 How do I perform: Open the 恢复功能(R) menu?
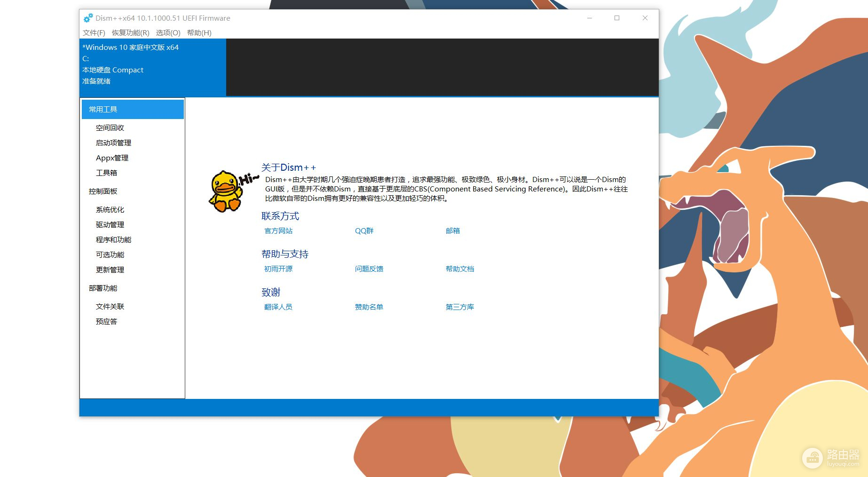[130, 32]
